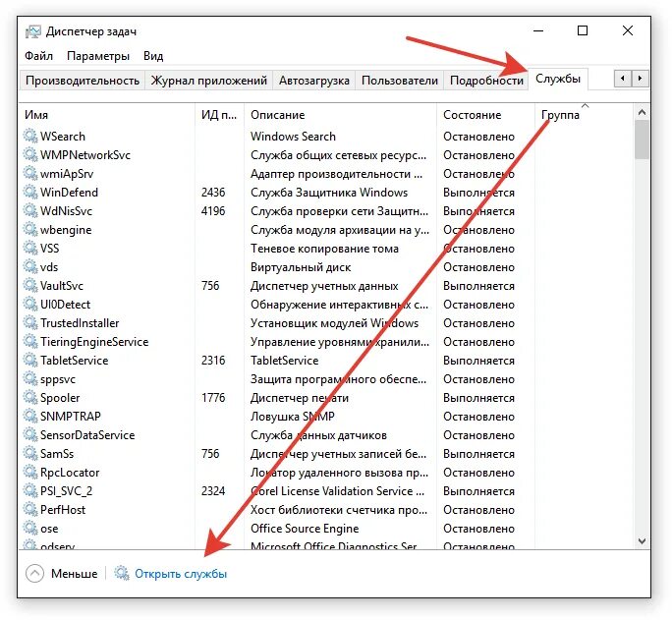Click the vertical scrollbar thumb
Image resolution: width=672 pixels, height=620 pixels.
[642, 140]
